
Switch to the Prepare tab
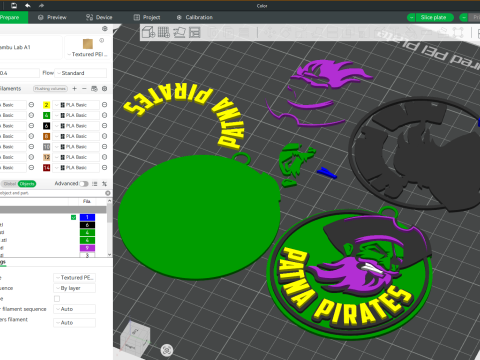point(13,17)
